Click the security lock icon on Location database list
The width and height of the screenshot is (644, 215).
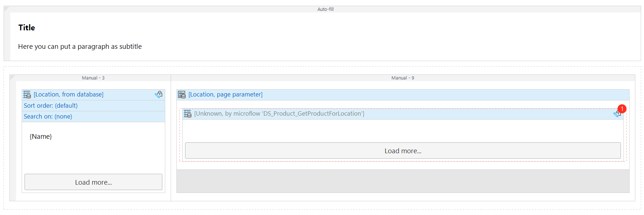coord(159,94)
